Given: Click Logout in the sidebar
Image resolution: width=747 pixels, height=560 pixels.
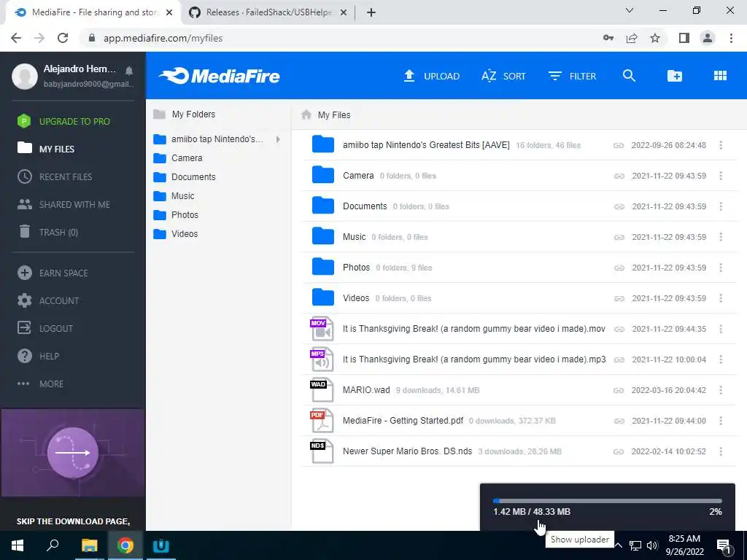Looking at the screenshot, I should pos(45,328).
